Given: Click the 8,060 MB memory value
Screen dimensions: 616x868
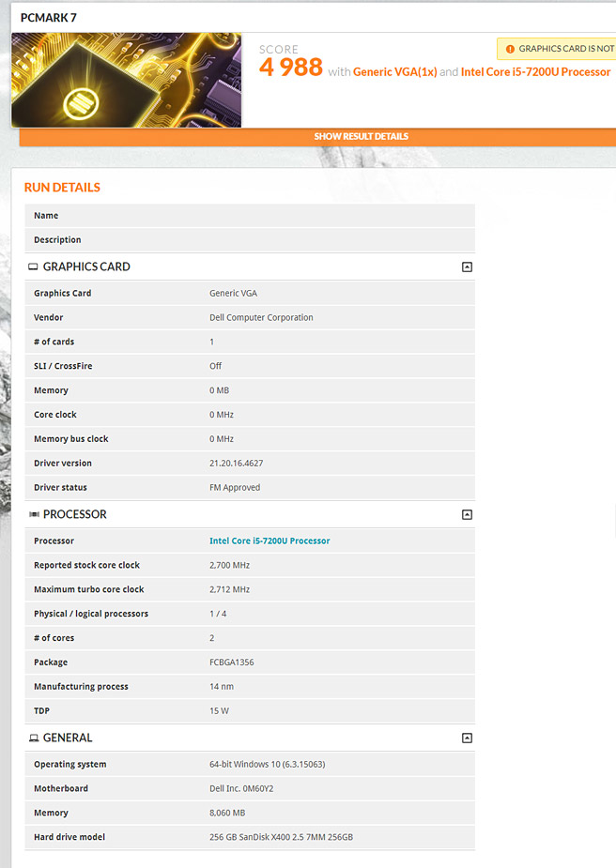Looking at the screenshot, I should pos(227,814).
